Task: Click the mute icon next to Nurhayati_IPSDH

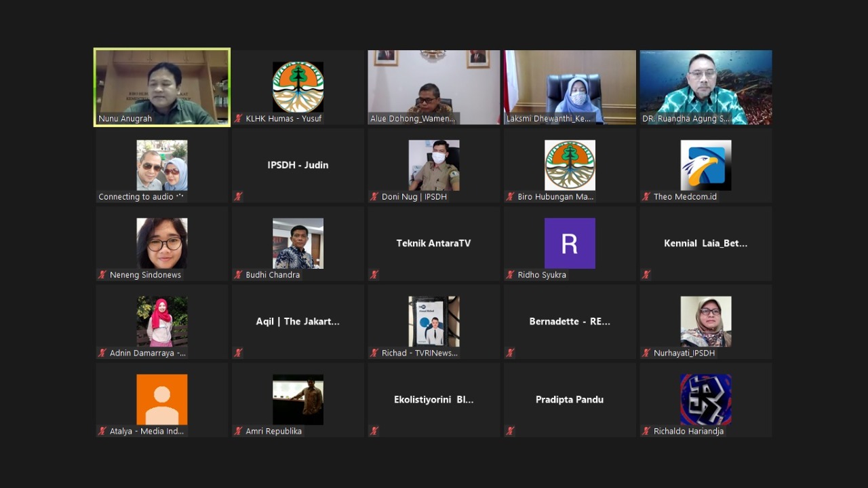Action: [x=646, y=353]
